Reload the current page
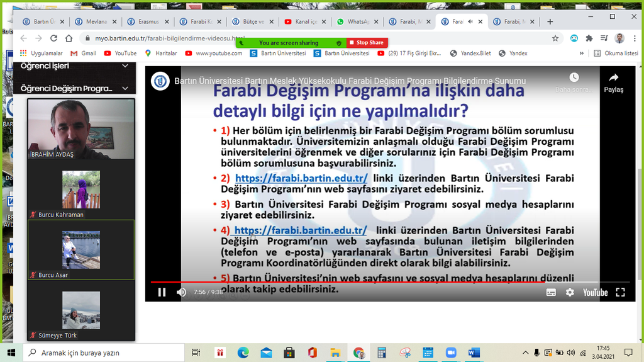The width and height of the screenshot is (644, 362). (x=53, y=38)
